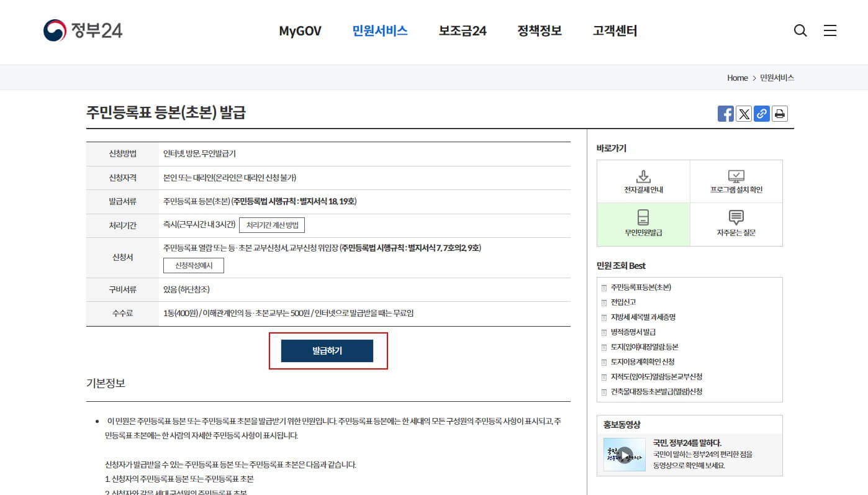Open 전입신고 in Best list
This screenshot has width=868, height=495.
tap(623, 302)
